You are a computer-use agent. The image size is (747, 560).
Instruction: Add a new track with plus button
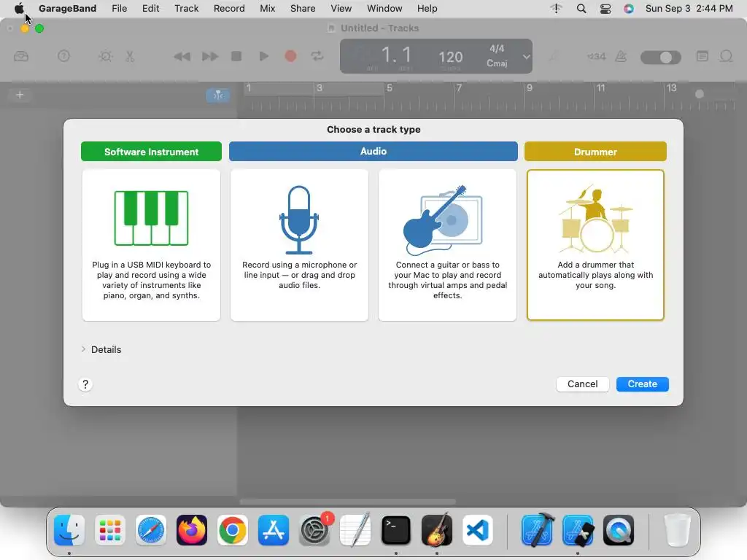click(20, 95)
